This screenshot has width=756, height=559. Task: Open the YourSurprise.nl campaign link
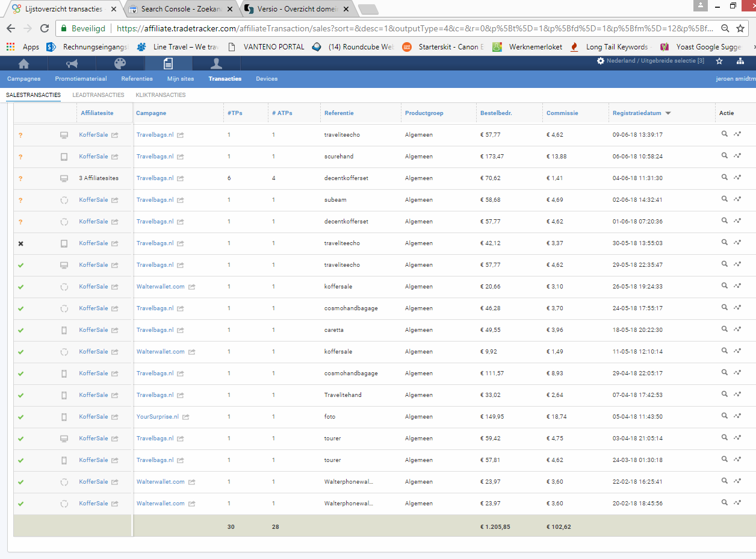pyautogui.click(x=158, y=417)
